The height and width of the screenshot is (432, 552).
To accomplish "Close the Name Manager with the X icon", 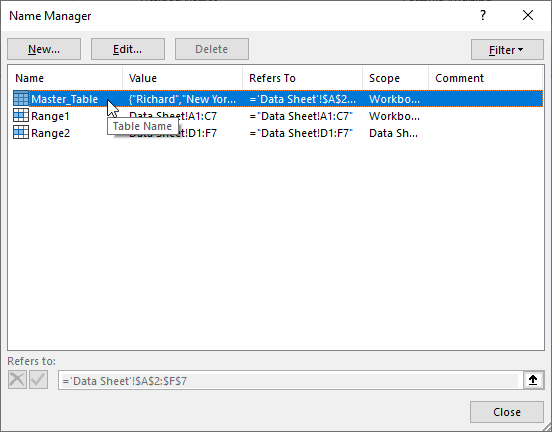I will point(528,15).
